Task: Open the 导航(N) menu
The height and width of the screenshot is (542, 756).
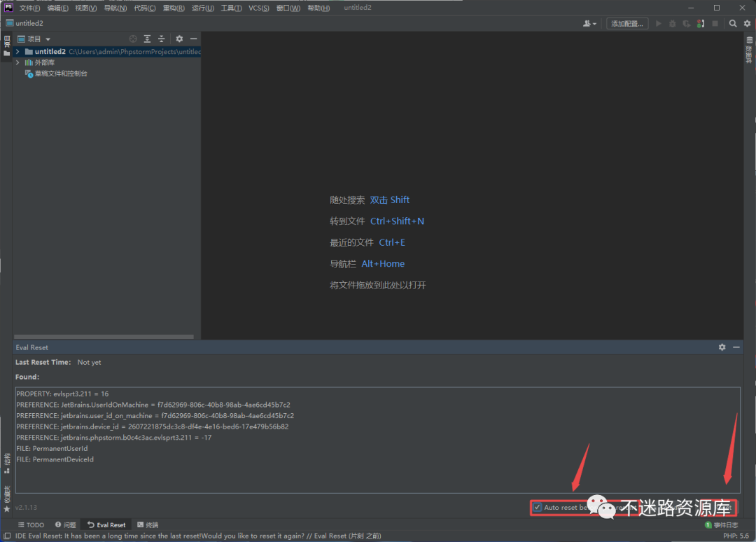Action: coord(115,8)
